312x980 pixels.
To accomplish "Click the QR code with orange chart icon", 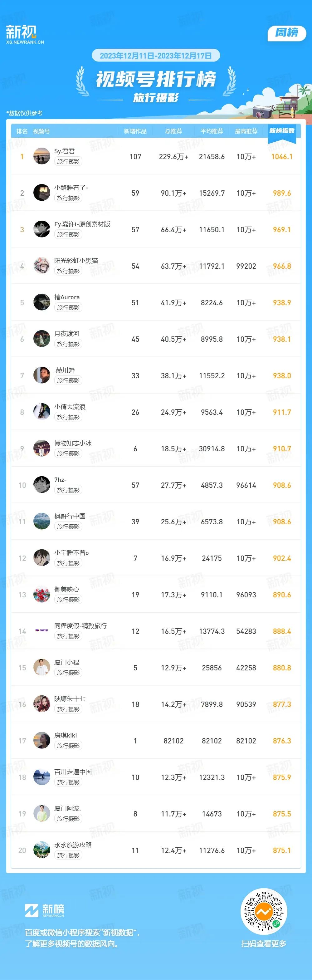I will pos(264,912).
